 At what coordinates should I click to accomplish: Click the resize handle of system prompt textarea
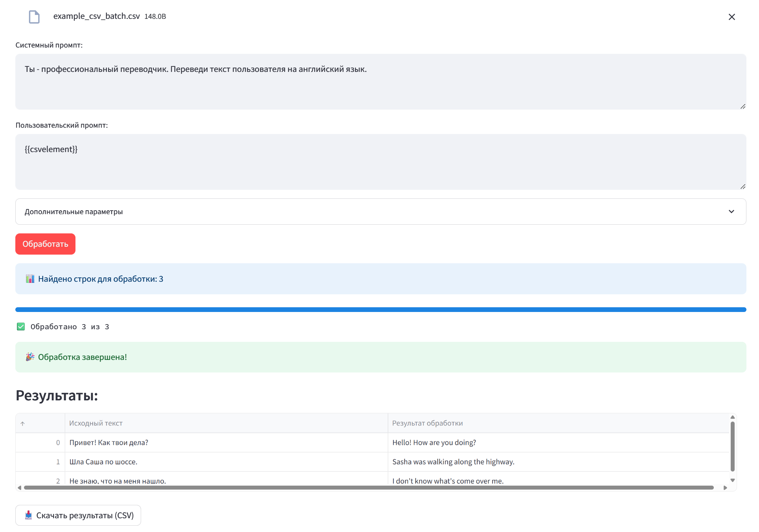point(742,106)
